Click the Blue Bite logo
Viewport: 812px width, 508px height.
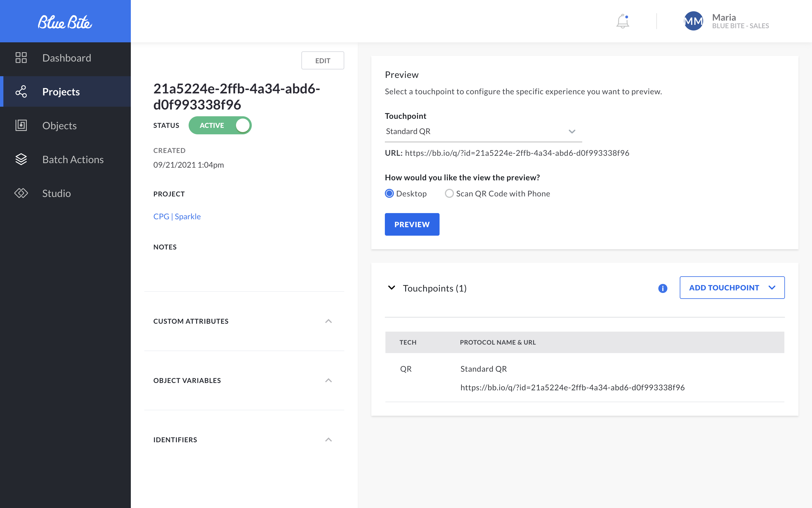point(65,22)
